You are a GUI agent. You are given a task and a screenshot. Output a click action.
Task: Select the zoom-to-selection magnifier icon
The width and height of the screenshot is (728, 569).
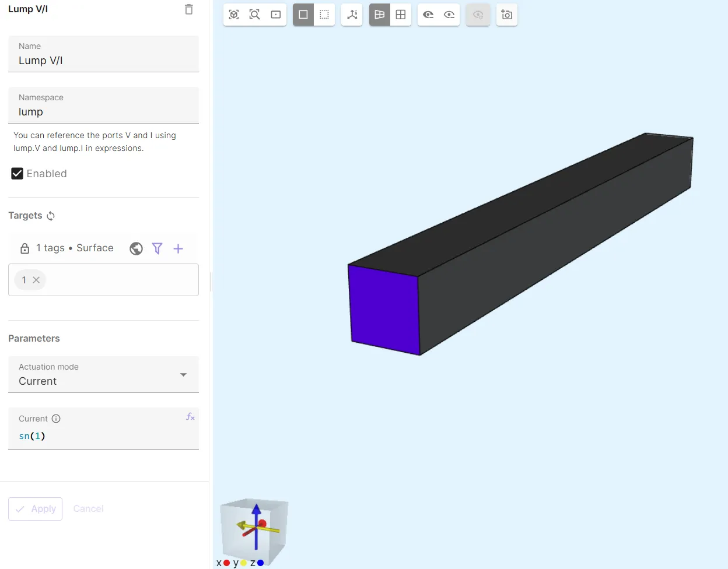[255, 15]
